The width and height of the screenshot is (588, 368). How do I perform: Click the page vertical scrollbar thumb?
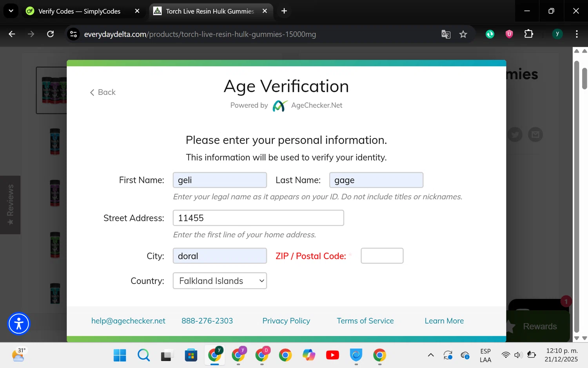pos(584,78)
